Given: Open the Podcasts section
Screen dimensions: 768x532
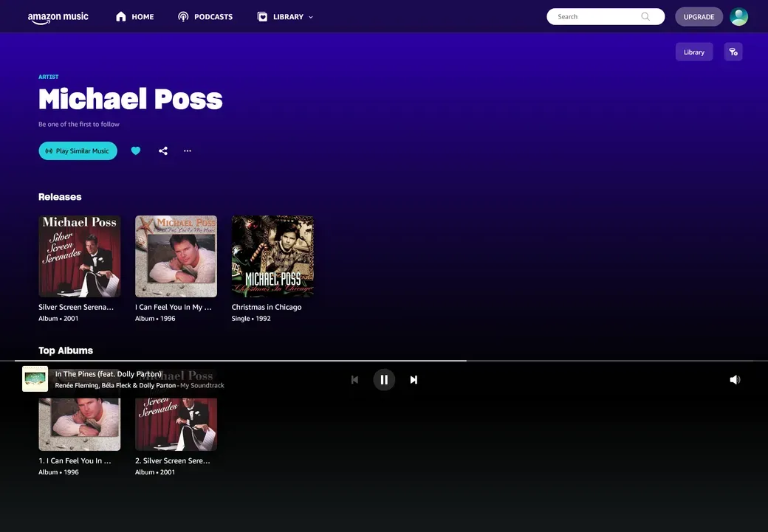Looking at the screenshot, I should (205, 17).
